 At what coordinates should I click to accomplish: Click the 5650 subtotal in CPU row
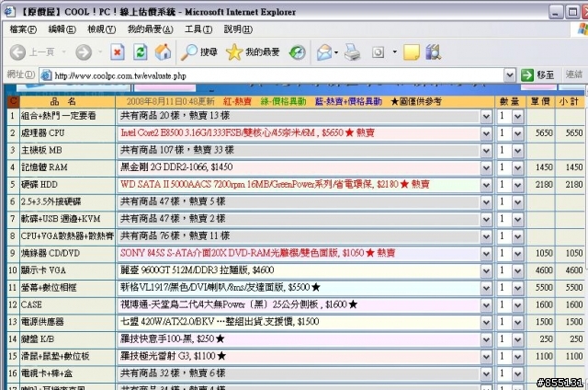[x=573, y=132]
